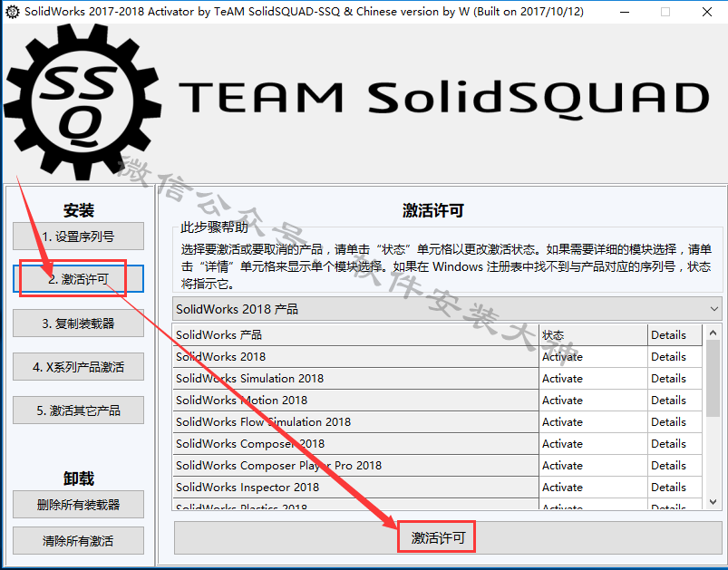Screen dimensions: 728x570
Task: Open Details for SolidWorks Composer 2018
Action: pos(675,444)
